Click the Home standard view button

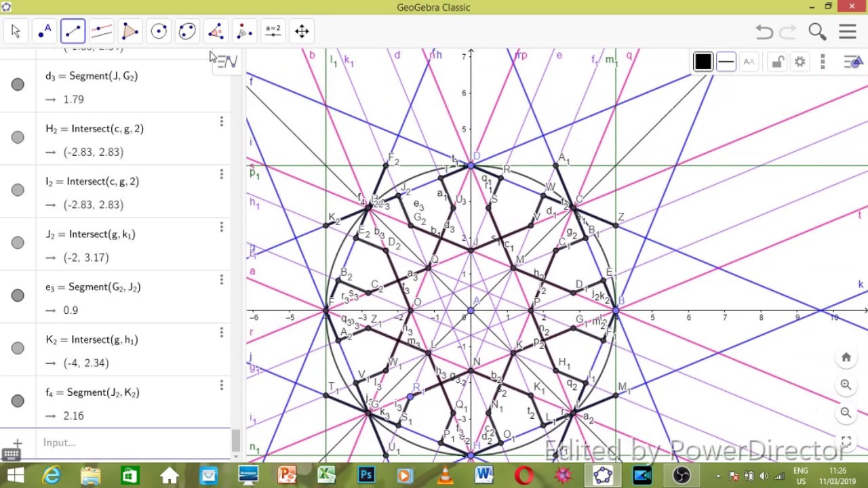[846, 357]
